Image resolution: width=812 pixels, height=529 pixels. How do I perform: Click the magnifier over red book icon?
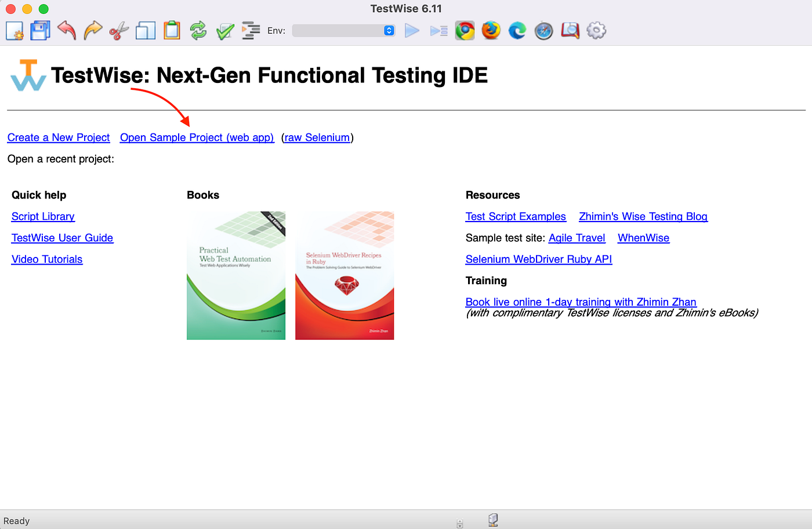[x=570, y=31]
